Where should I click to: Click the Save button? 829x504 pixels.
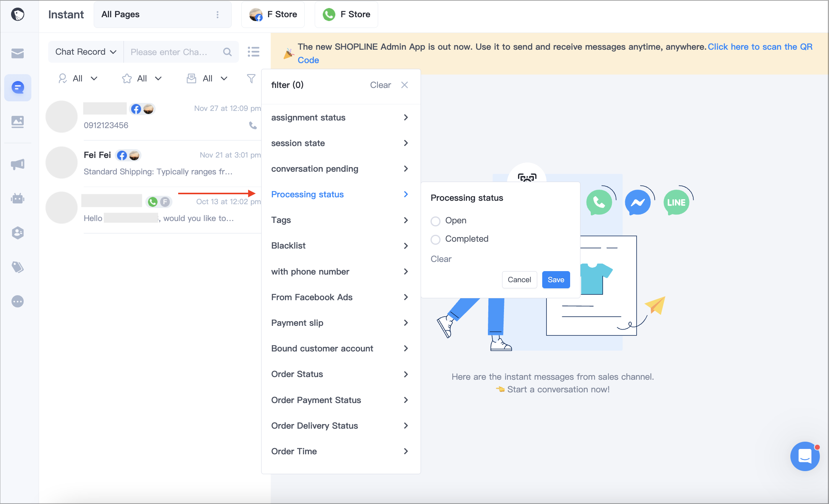556,280
